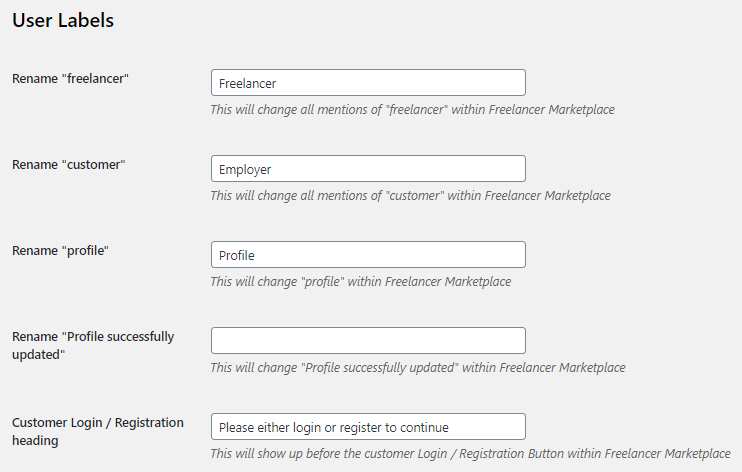The image size is (742, 472).
Task: Click the Rename "freelancer" text field
Action: [368, 83]
